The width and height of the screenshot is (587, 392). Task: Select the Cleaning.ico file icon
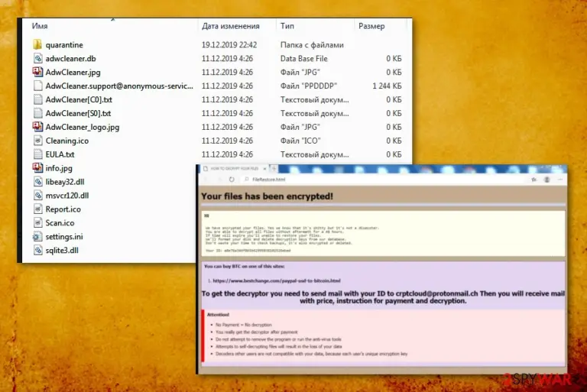(37, 141)
